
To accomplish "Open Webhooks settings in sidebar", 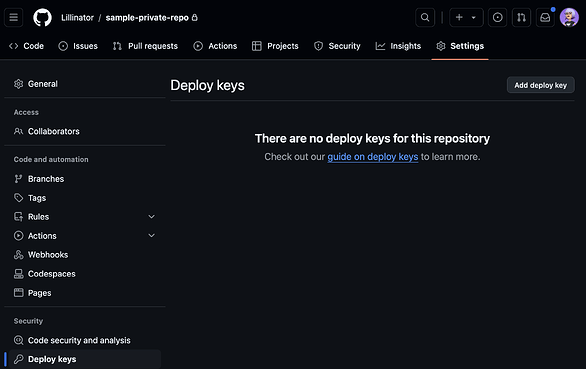I will tap(85, 255).
